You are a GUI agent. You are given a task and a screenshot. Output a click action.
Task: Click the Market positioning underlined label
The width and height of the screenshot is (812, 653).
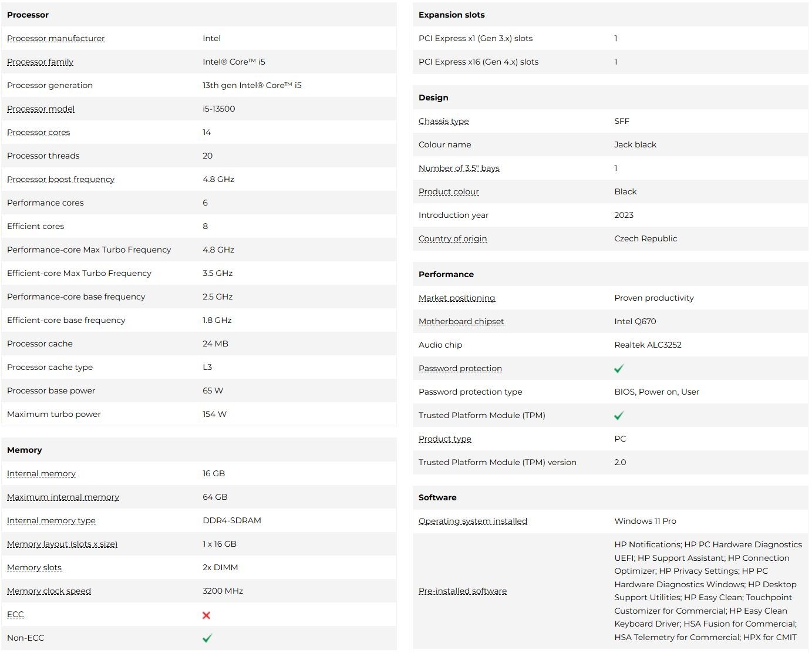457,298
